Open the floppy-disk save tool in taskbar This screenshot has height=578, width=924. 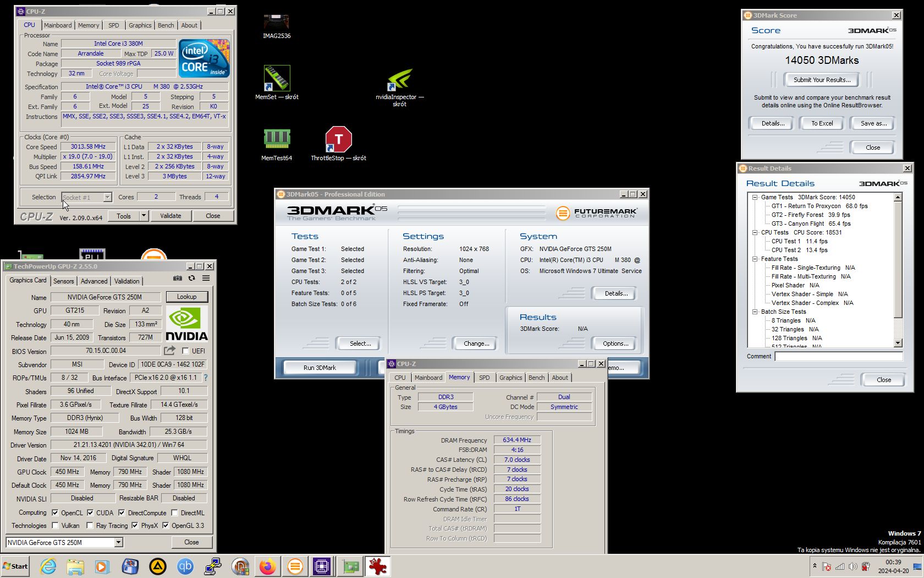pos(130,566)
